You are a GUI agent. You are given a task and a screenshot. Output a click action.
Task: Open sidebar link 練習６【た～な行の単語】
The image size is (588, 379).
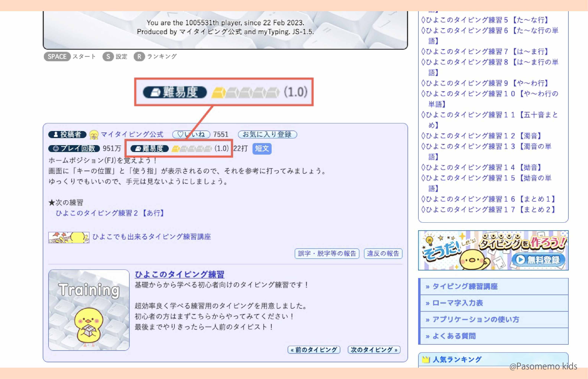[490, 36]
